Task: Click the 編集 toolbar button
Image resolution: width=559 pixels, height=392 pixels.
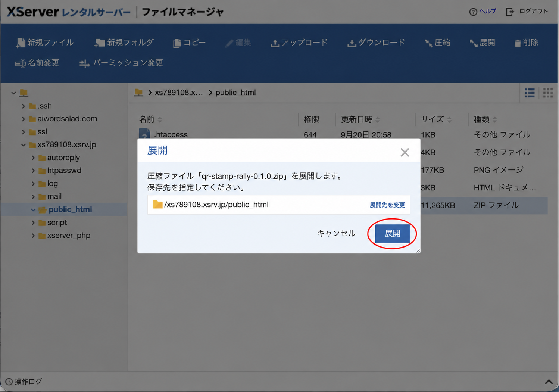Action: click(x=238, y=43)
